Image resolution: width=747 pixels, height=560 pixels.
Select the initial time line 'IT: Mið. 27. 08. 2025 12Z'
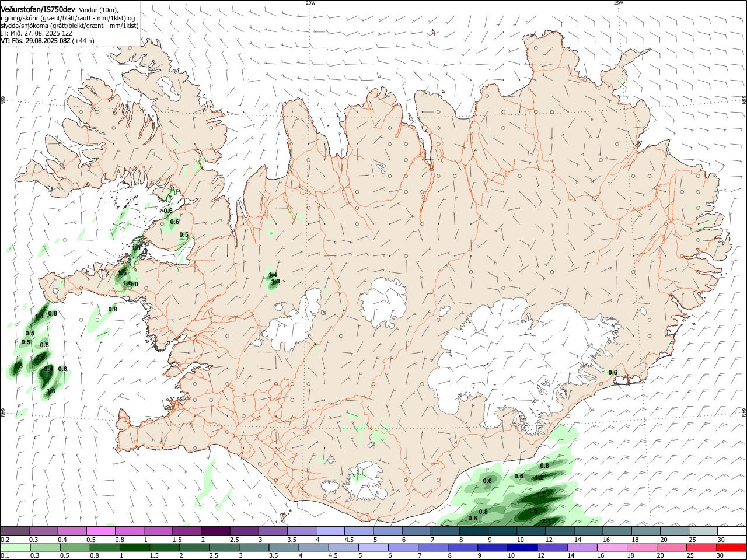(37, 33)
